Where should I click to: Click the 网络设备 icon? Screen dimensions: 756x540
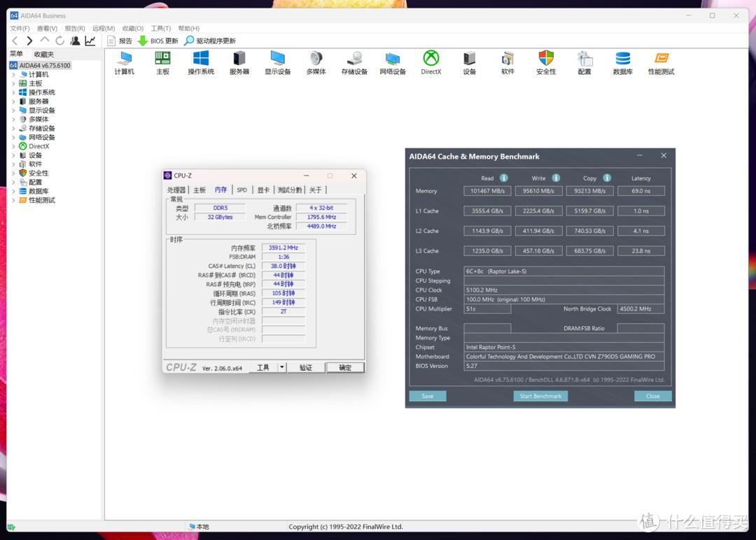pos(393,63)
